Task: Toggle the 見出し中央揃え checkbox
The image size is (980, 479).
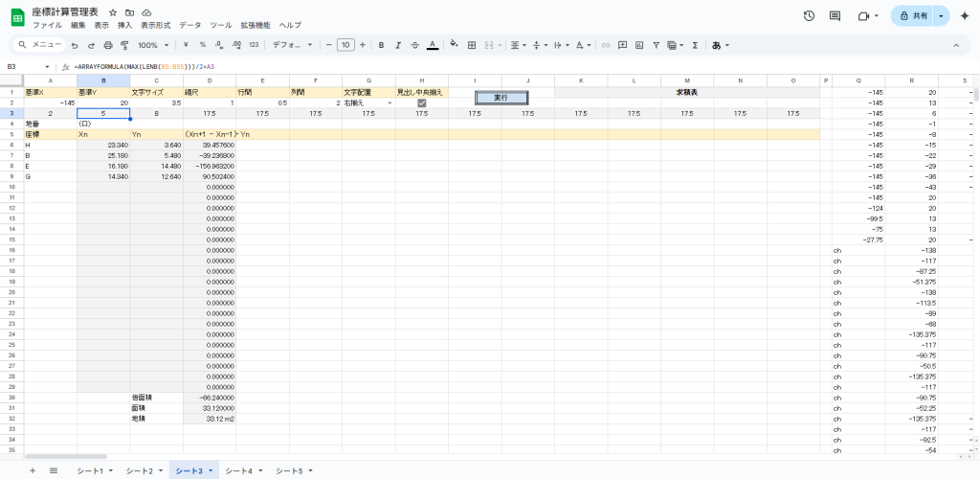Action: [422, 103]
